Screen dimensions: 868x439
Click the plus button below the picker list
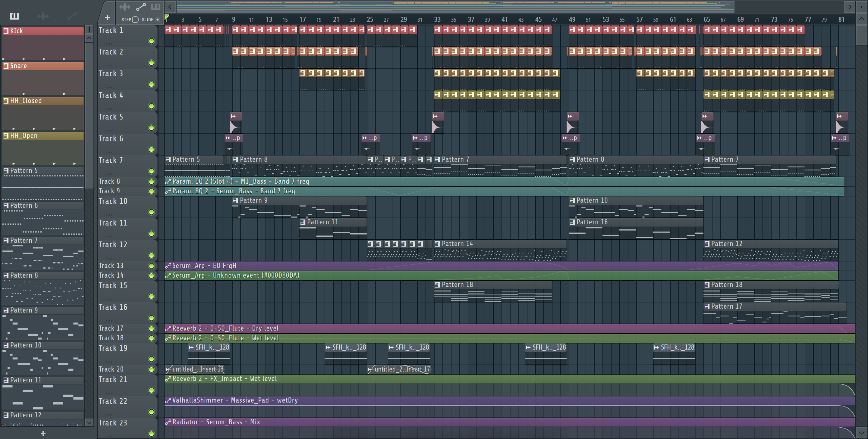coord(43,433)
